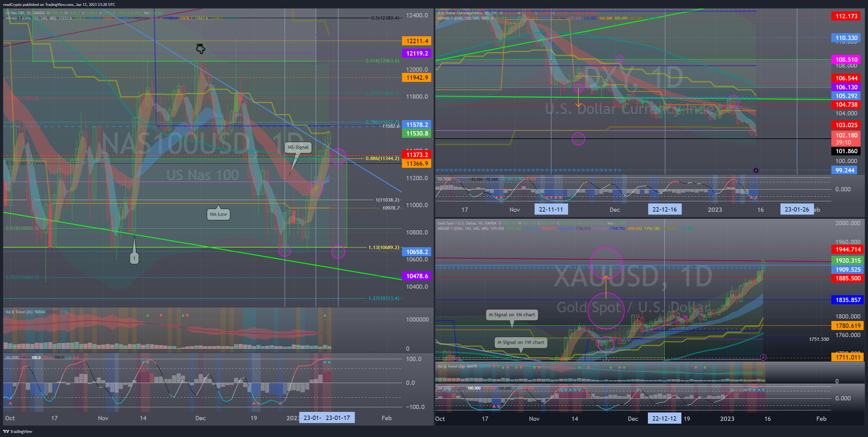
Task: Click the 1.27(10313.4) Fibonacci level label
Action: pyautogui.click(x=383, y=298)
